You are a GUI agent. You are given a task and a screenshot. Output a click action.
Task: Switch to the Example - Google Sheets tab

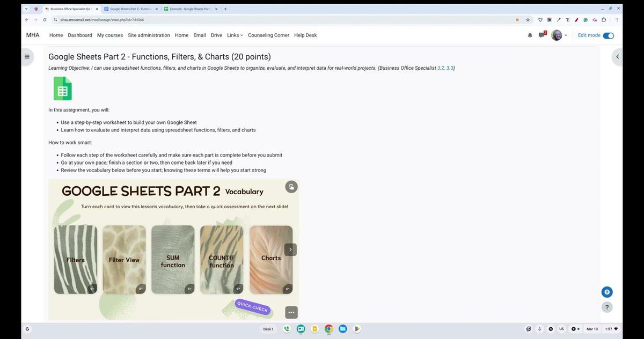tap(190, 9)
